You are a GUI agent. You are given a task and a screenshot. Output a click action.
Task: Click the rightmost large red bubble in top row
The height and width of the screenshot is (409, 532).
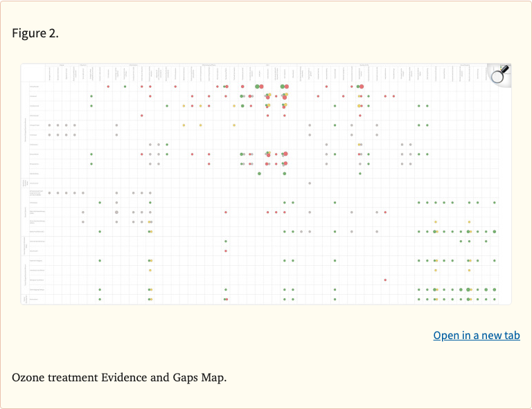(x=361, y=87)
